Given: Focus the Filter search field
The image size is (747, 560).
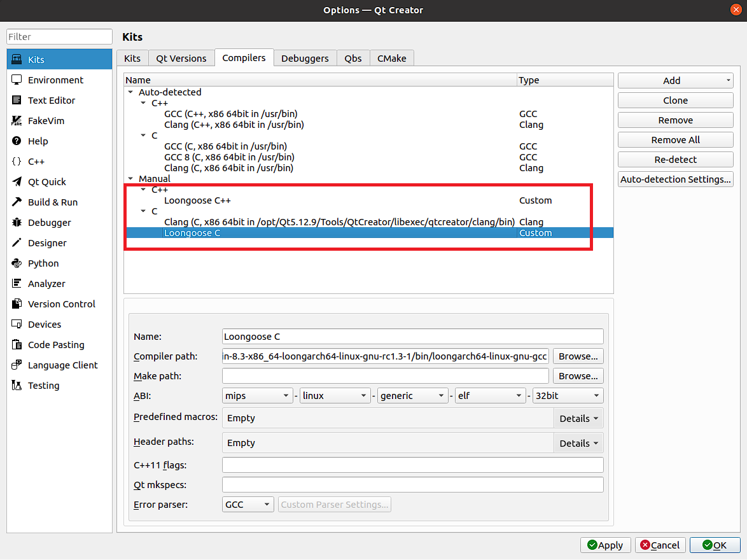Looking at the screenshot, I should (x=59, y=37).
